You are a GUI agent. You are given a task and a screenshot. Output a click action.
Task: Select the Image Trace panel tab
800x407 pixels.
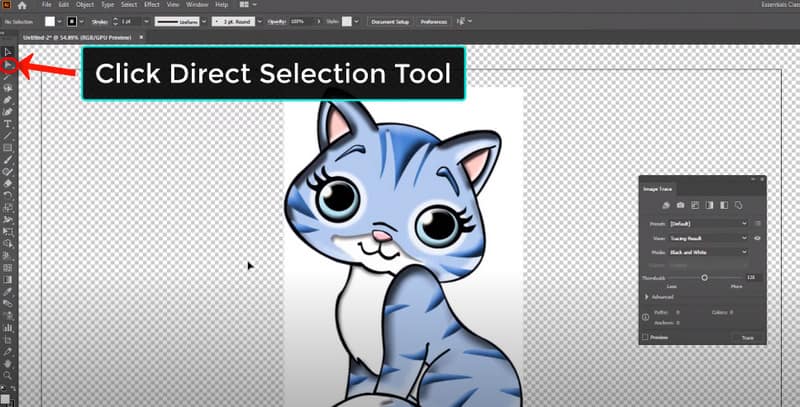point(657,189)
